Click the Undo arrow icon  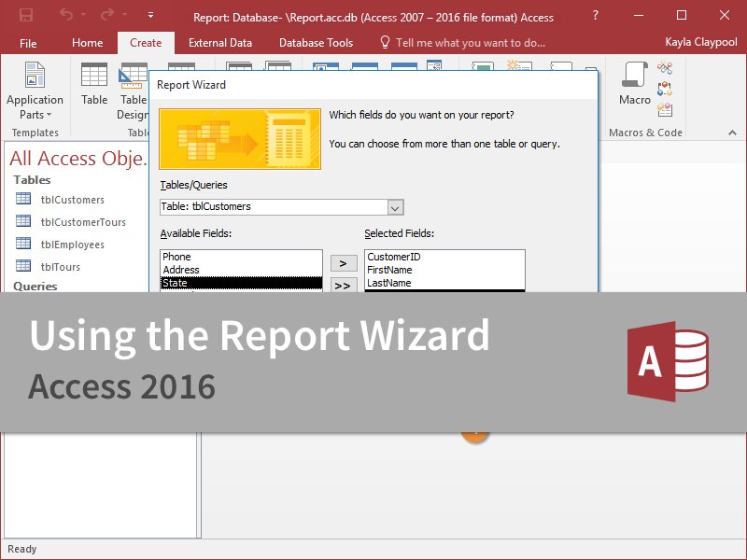point(66,15)
